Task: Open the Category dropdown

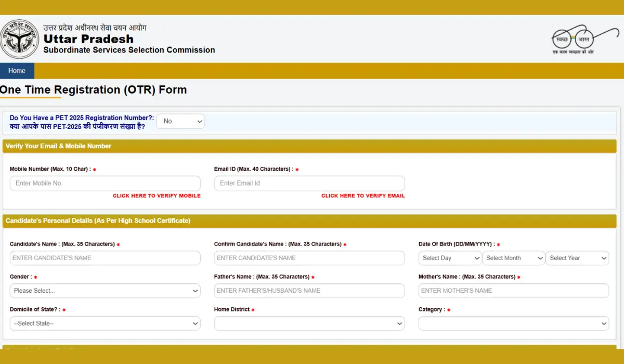Action: pyautogui.click(x=514, y=323)
